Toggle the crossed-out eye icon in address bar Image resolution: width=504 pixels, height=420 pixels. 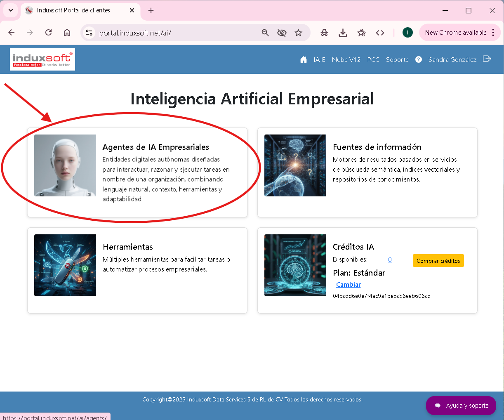(x=282, y=33)
